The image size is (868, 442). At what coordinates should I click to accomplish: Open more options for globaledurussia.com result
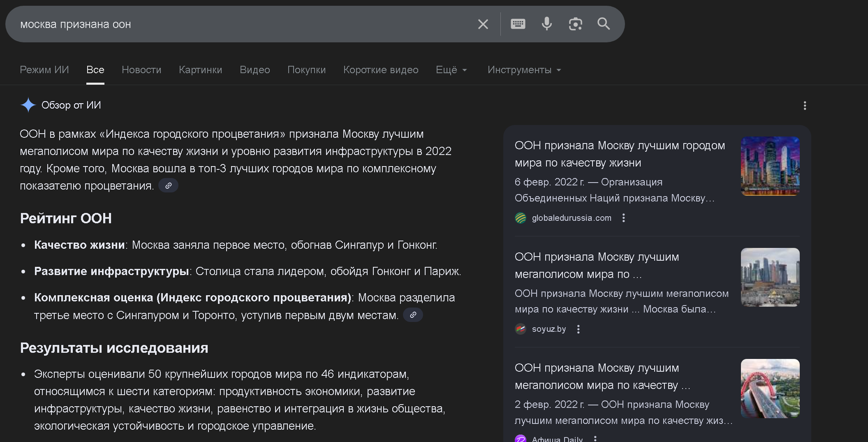(x=623, y=218)
